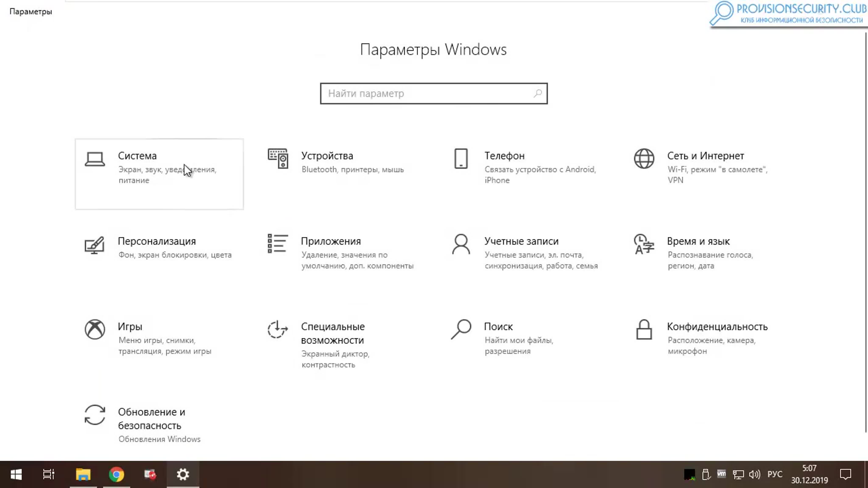The image size is (868, 488).
Task: Click the Игры Xbox icon
Action: [95, 329]
